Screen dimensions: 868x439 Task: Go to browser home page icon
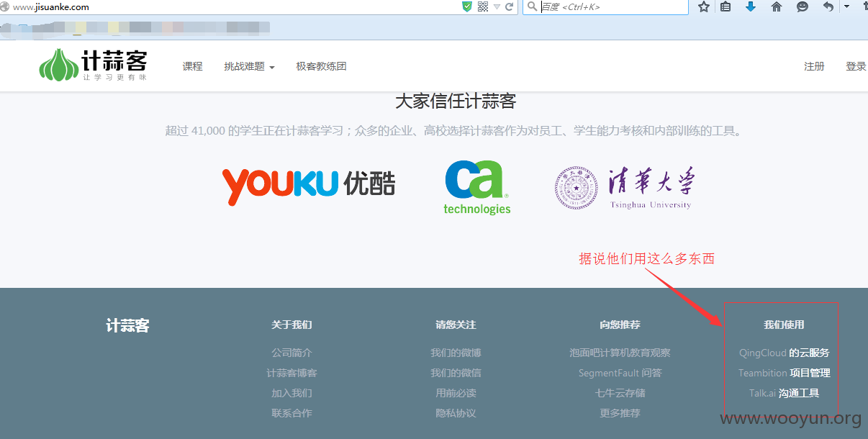(x=777, y=6)
